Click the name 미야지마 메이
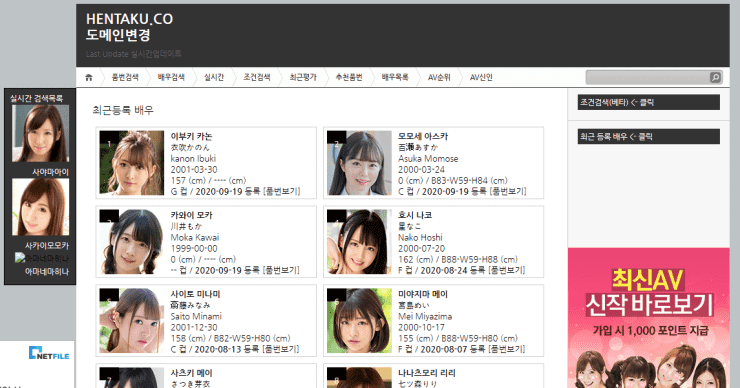Screen dimensions: 740x388 [x=422, y=294]
